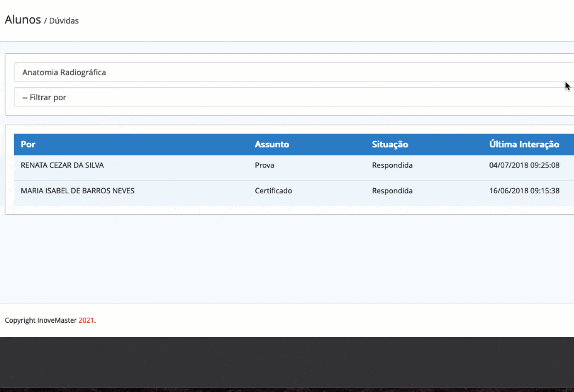Click the Certificado subject cell

click(x=273, y=191)
